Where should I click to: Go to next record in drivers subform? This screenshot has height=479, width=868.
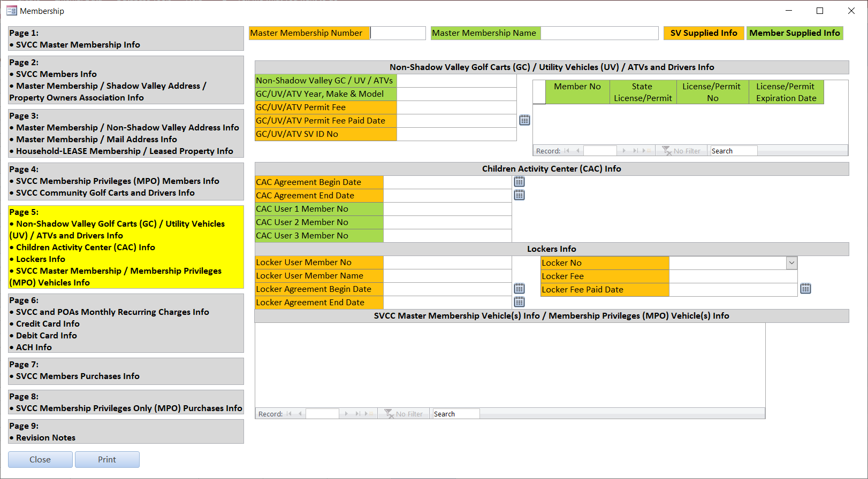(x=624, y=151)
